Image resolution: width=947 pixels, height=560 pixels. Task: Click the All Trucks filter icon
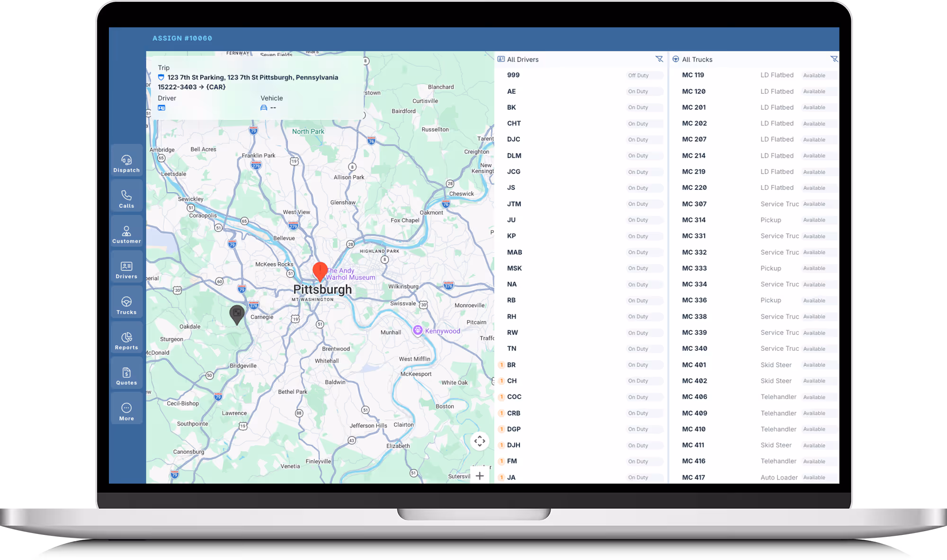tap(834, 59)
